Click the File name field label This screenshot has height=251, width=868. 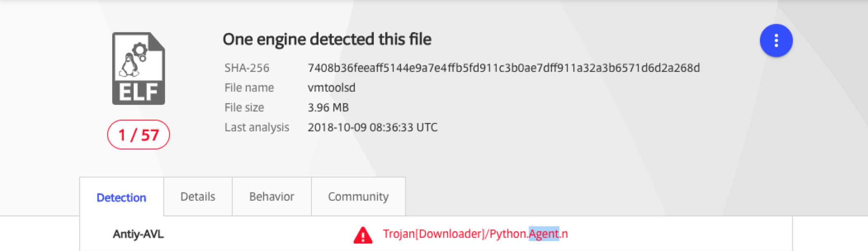click(249, 88)
